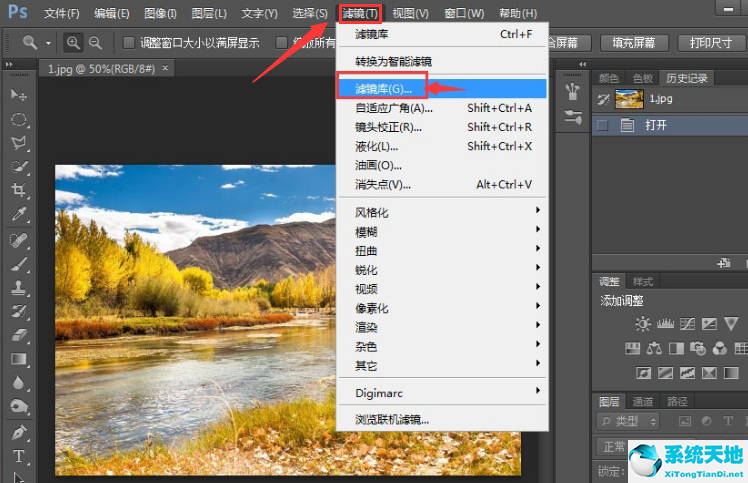748x483 pixels.
Task: Set history brush source for 打开 state
Action: (x=603, y=126)
